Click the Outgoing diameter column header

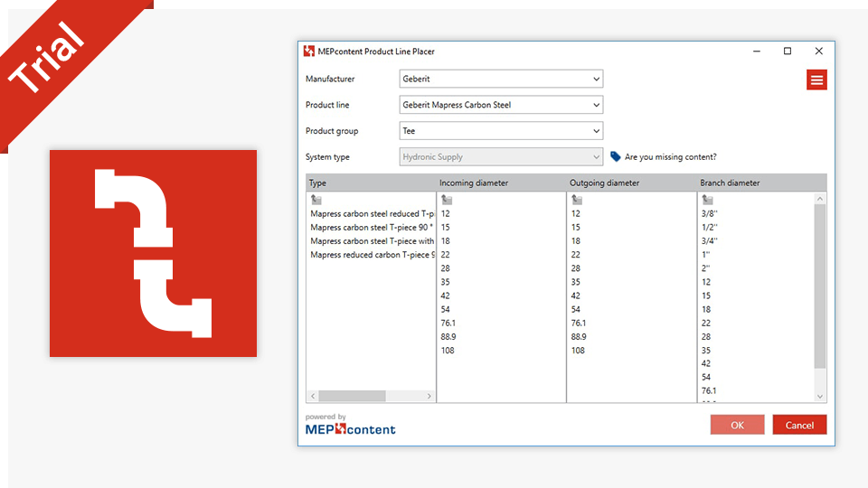click(632, 183)
